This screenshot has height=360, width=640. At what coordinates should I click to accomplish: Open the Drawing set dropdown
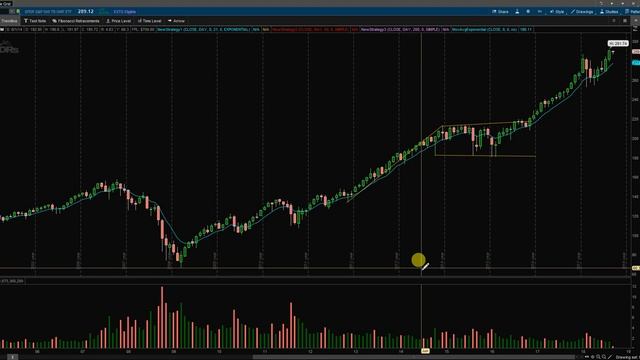627,357
